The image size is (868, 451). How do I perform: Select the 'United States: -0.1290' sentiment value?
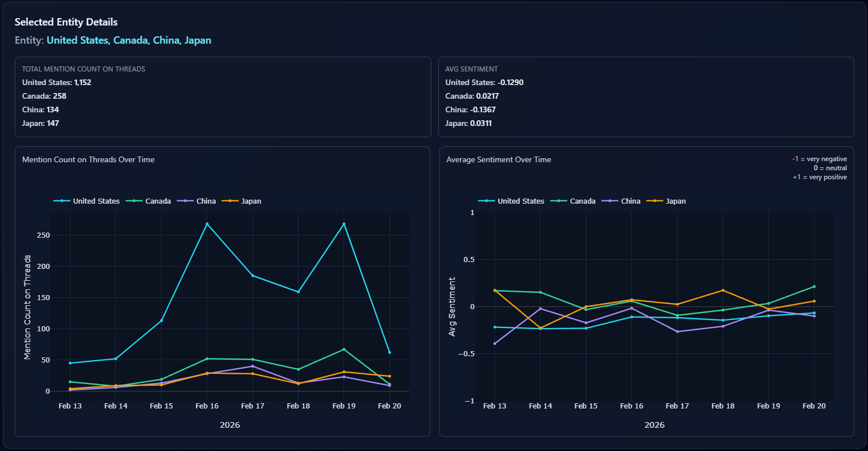pyautogui.click(x=485, y=82)
